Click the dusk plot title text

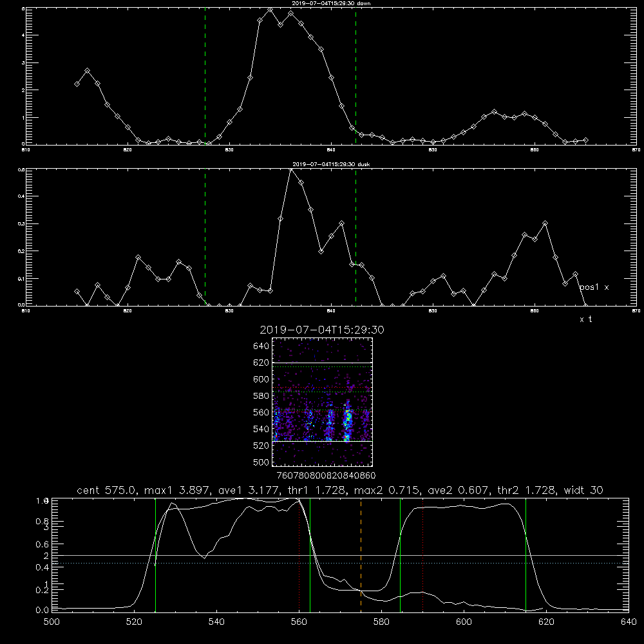click(331, 164)
